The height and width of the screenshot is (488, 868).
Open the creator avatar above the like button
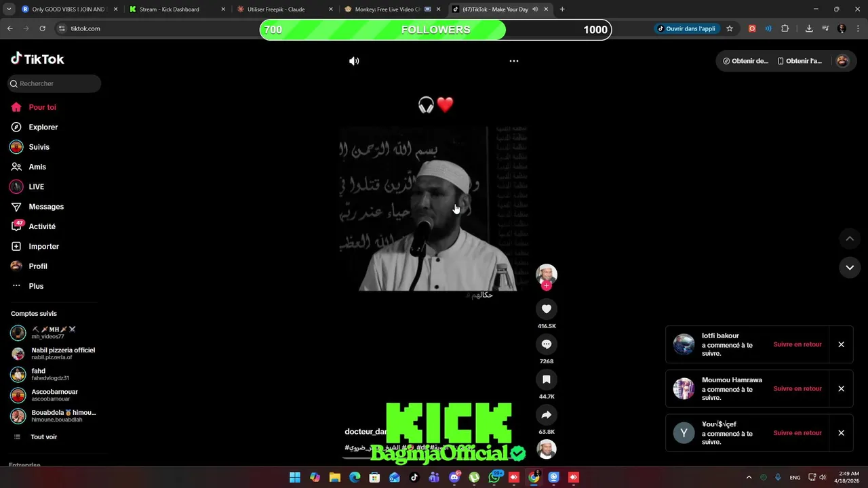pyautogui.click(x=547, y=274)
